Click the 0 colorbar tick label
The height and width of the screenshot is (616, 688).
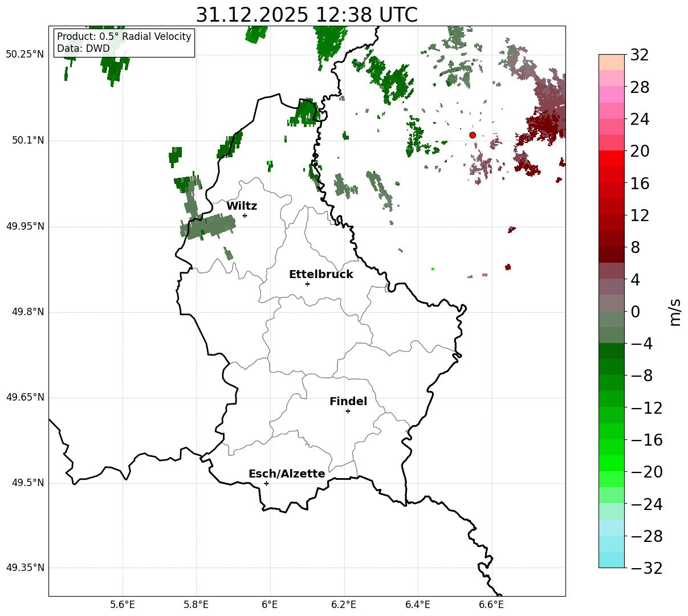[635, 312]
